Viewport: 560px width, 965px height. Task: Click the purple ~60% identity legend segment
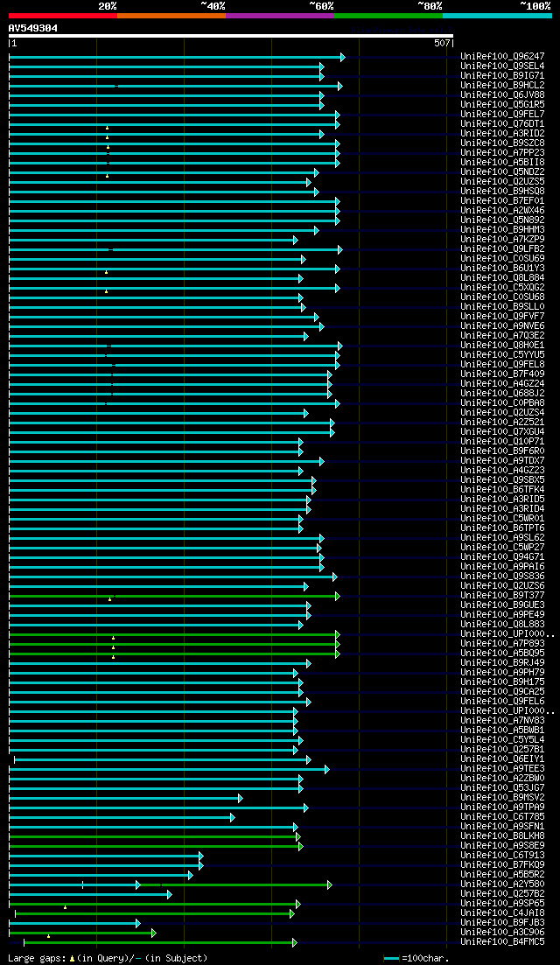[280, 15]
